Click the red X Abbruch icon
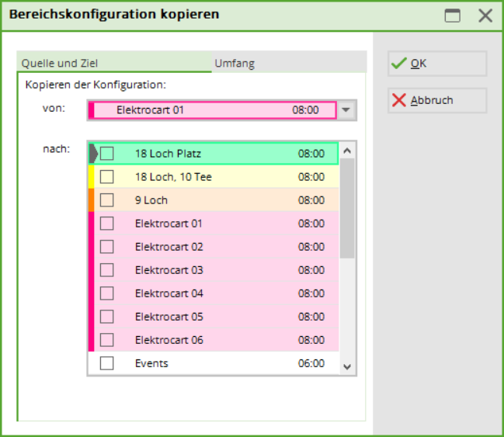The height and width of the screenshot is (437, 504). (x=399, y=100)
